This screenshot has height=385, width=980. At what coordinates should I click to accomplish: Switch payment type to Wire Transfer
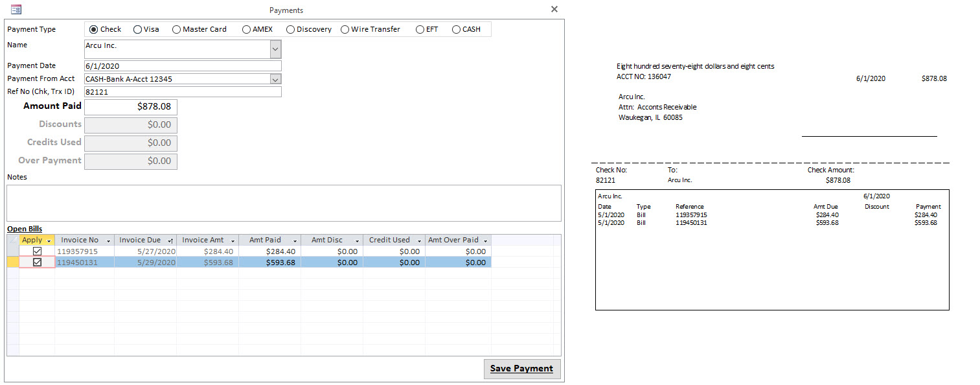point(345,29)
